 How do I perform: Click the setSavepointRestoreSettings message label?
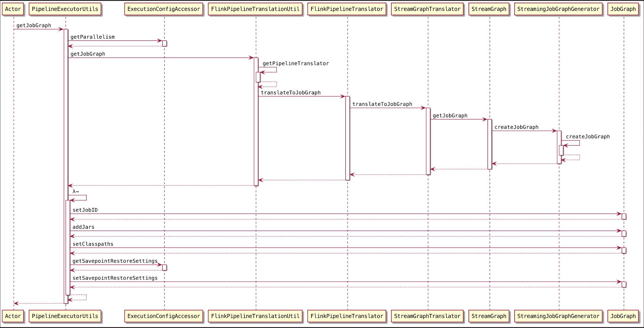[115, 278]
